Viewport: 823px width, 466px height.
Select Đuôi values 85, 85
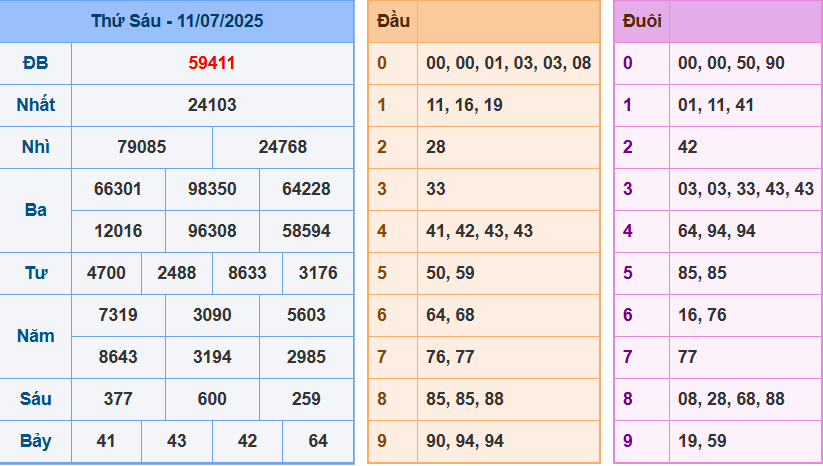tap(702, 273)
